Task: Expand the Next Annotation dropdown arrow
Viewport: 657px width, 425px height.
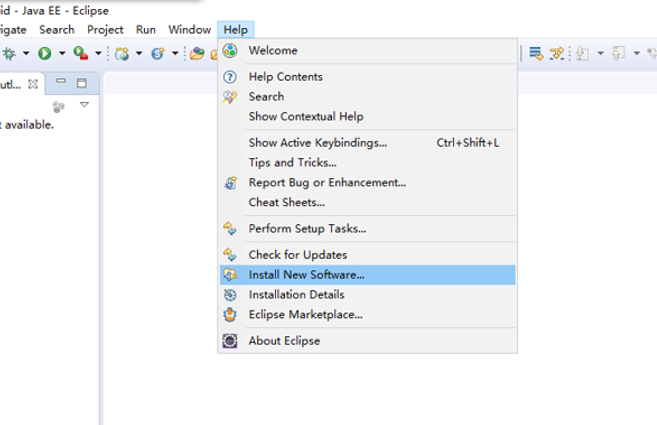Action: tap(600, 53)
